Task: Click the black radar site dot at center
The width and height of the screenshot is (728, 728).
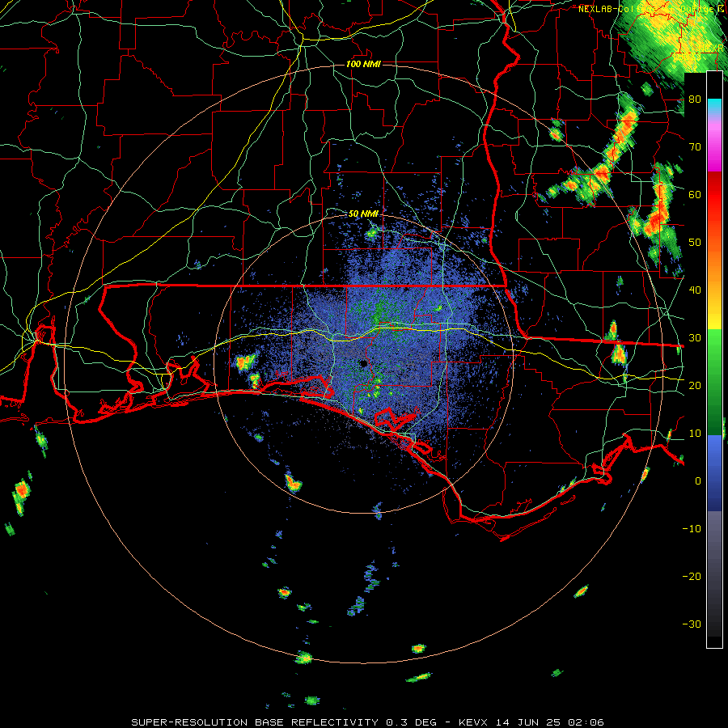Action: tap(363, 363)
